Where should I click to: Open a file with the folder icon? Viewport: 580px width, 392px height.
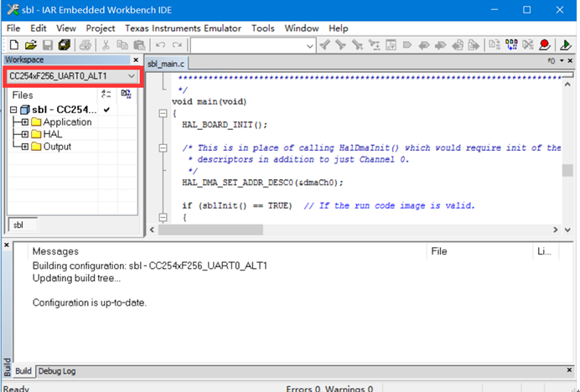(31, 45)
